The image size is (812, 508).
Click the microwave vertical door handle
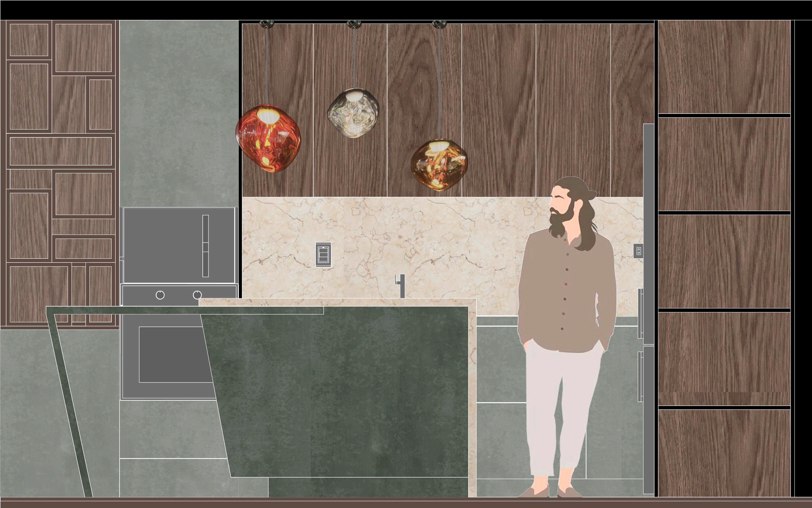[x=205, y=246]
